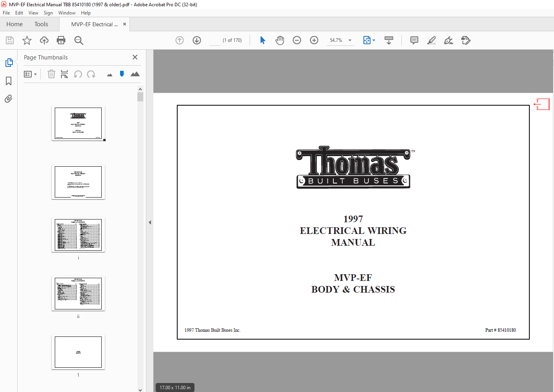
Task: Open the File menu
Action: tap(6, 13)
